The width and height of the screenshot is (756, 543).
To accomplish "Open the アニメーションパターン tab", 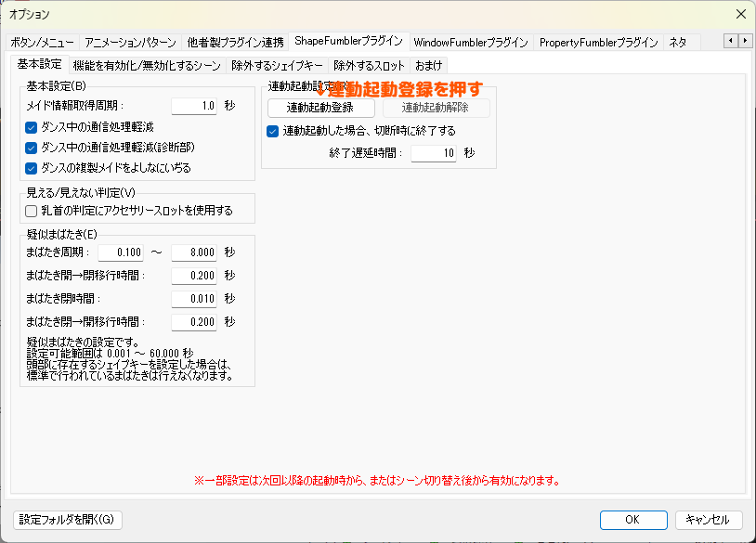I will tap(129, 43).
